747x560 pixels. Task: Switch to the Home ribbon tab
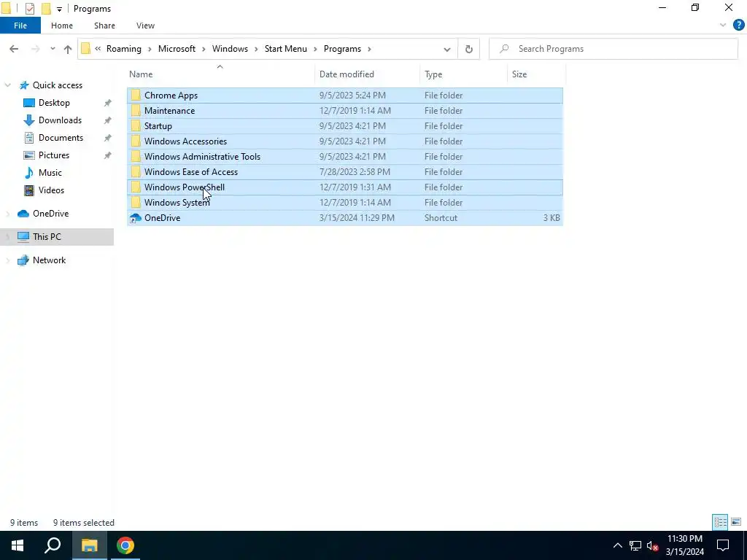click(62, 26)
